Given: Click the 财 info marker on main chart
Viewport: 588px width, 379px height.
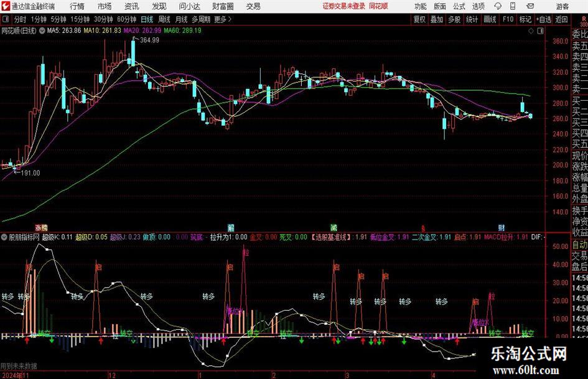Looking at the screenshot, I should click(502, 227).
